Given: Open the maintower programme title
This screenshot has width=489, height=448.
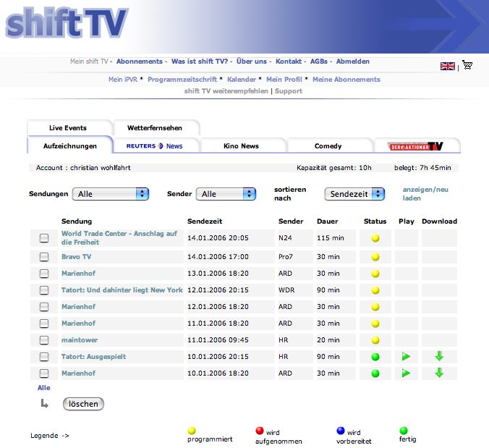Looking at the screenshot, I should click(x=80, y=340).
